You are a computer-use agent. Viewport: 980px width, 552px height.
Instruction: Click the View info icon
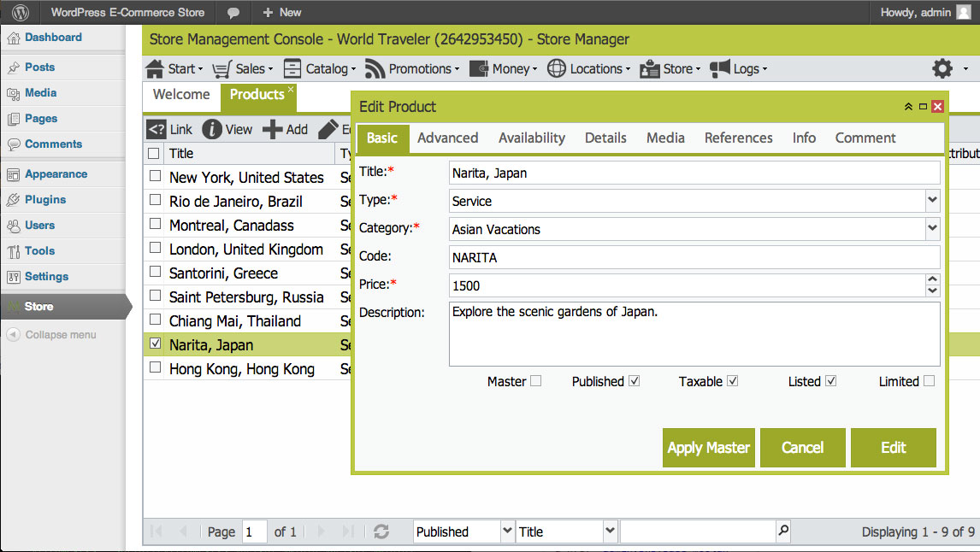(x=212, y=129)
